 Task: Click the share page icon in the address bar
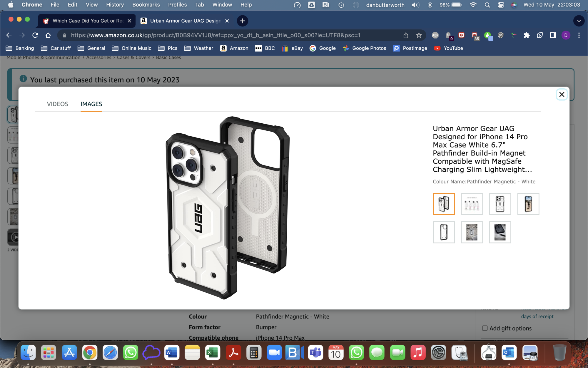click(406, 35)
